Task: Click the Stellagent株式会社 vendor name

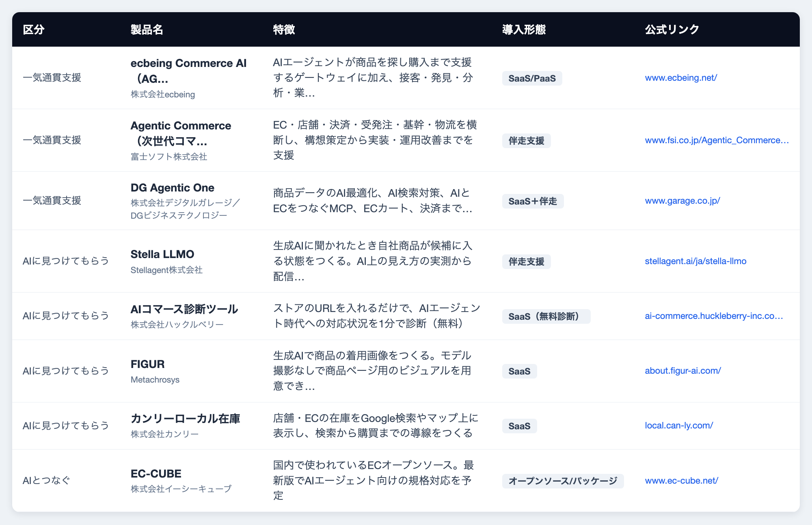Action: (x=166, y=270)
